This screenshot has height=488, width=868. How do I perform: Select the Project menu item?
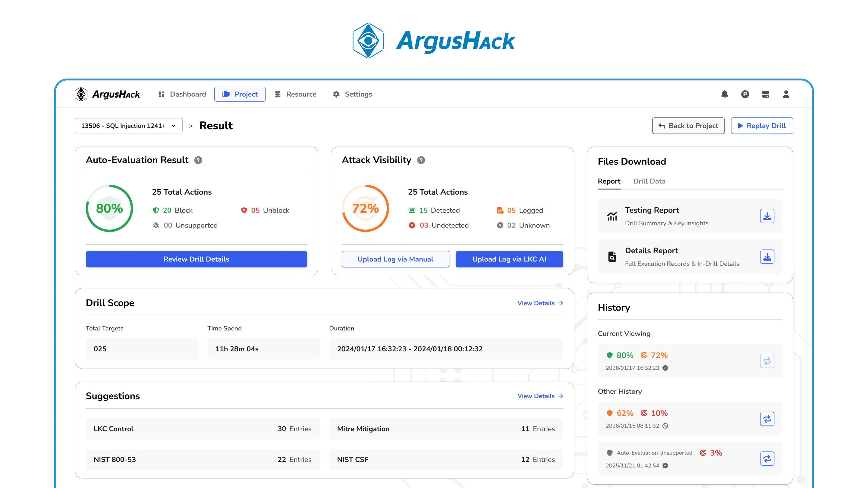[x=240, y=94]
